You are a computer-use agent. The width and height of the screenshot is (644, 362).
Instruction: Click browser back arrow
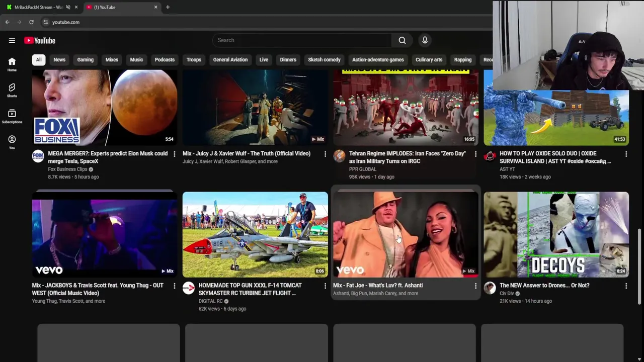point(7,22)
